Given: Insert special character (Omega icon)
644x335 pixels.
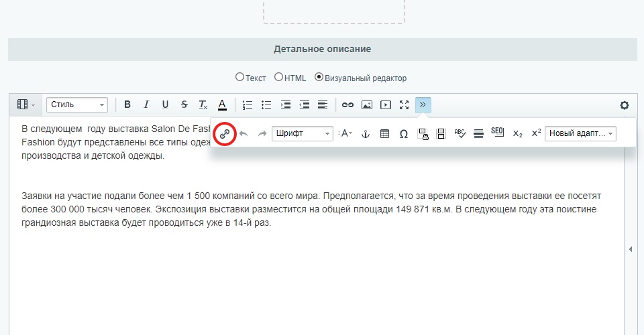Looking at the screenshot, I should pyautogui.click(x=403, y=134).
